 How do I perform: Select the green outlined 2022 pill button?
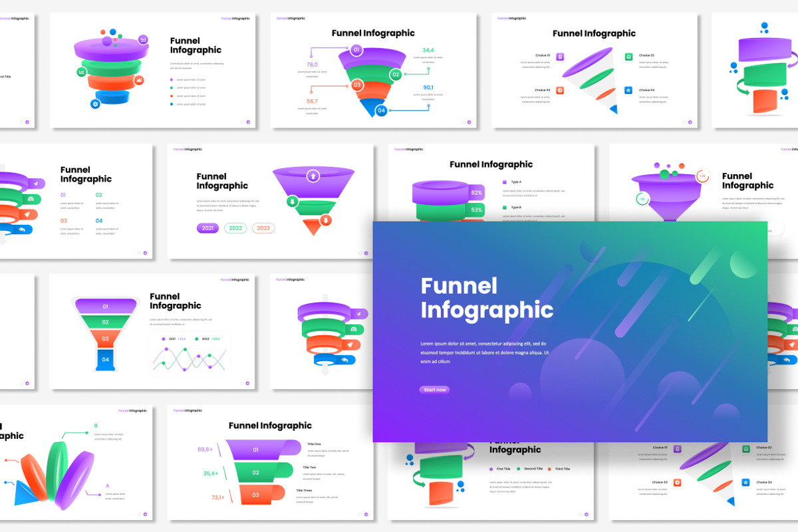tap(235, 228)
